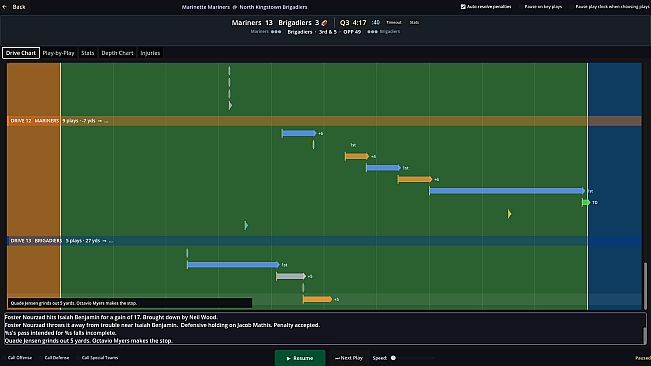This screenshot has height=366, width=651.
Task: Select the orange +5 run bar in Drive 13
Action: point(318,299)
